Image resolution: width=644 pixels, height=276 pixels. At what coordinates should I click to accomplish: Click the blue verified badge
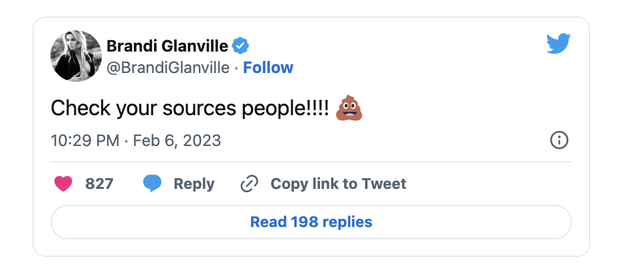(241, 46)
